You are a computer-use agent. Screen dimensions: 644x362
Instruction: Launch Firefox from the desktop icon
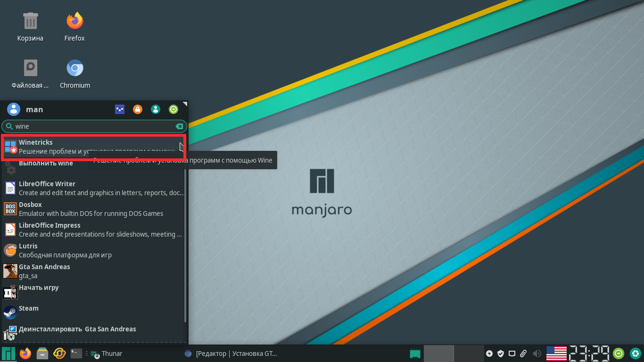[x=75, y=26]
